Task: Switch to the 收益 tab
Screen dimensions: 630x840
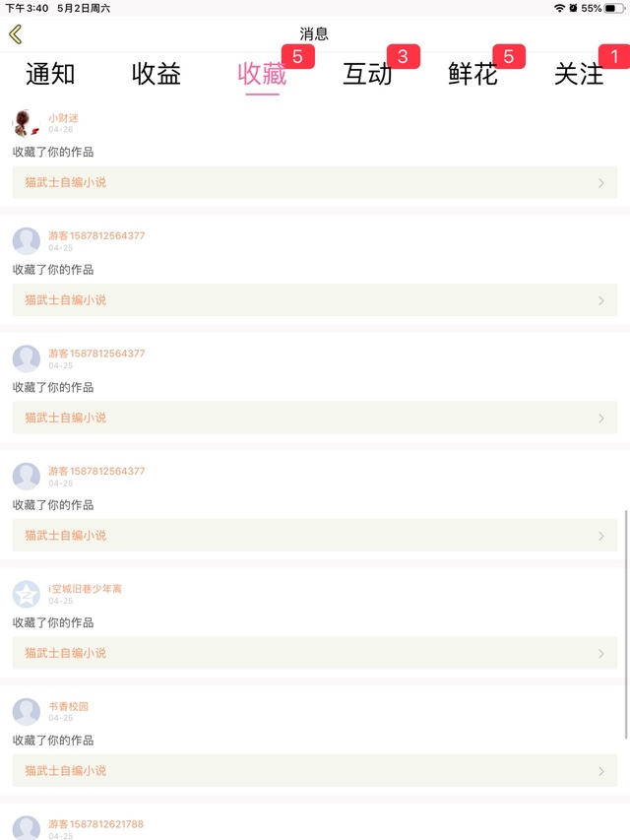Action: click(x=157, y=74)
